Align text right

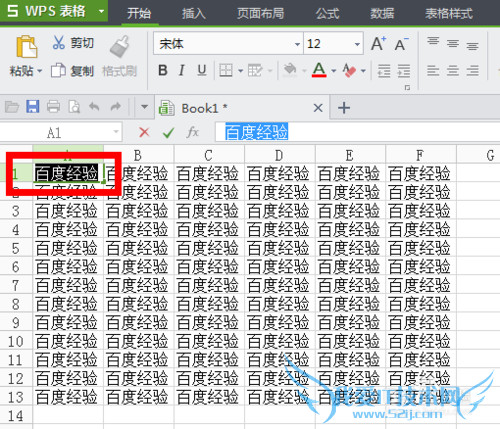click(x=472, y=71)
